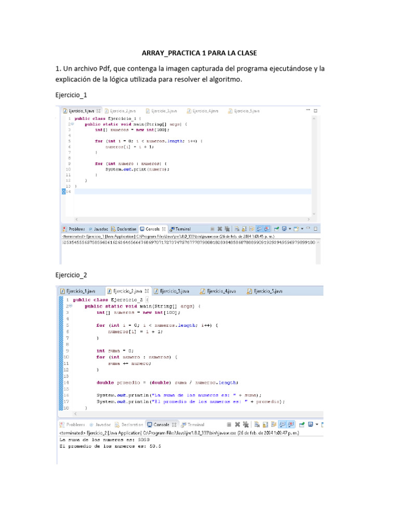Toggle Scroll Lock in Ejercicio_1 console toolbar
Viewport: 399px width, 532px height.
244,229
